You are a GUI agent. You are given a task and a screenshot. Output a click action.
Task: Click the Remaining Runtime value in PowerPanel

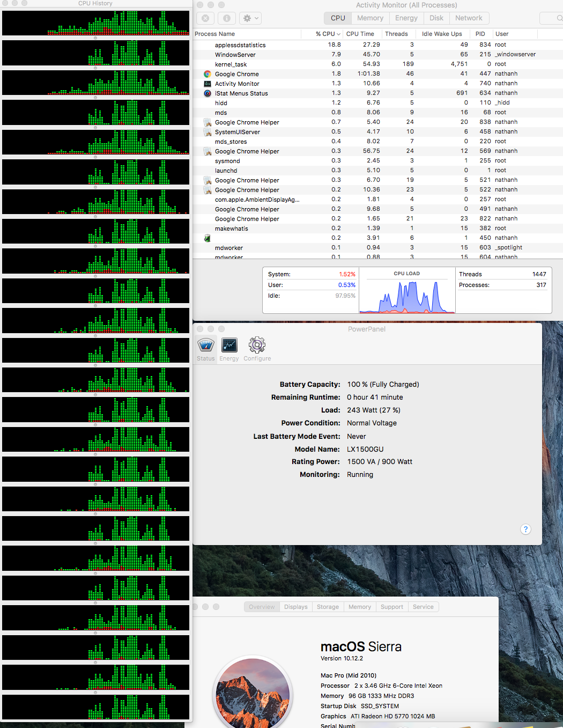tap(375, 398)
